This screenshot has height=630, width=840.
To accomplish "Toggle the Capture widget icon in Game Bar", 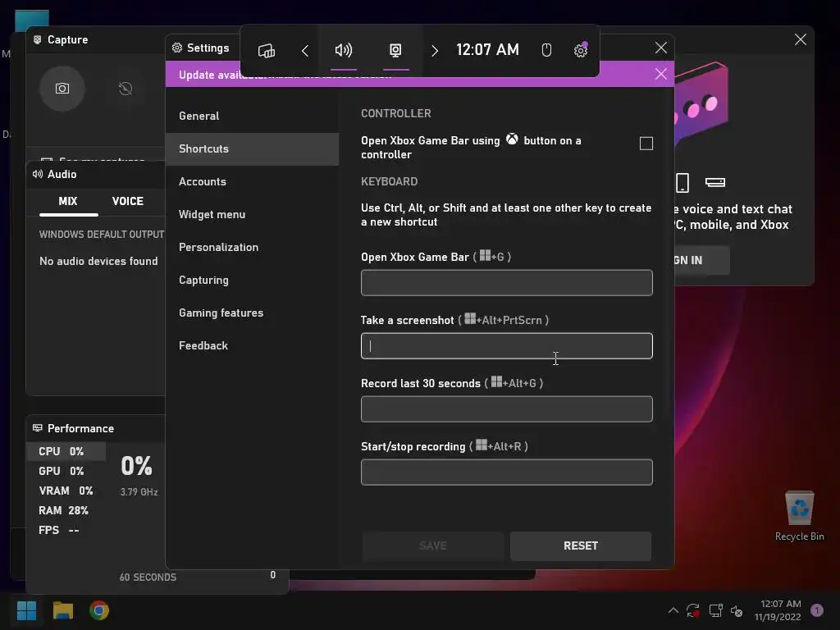I will (x=395, y=50).
